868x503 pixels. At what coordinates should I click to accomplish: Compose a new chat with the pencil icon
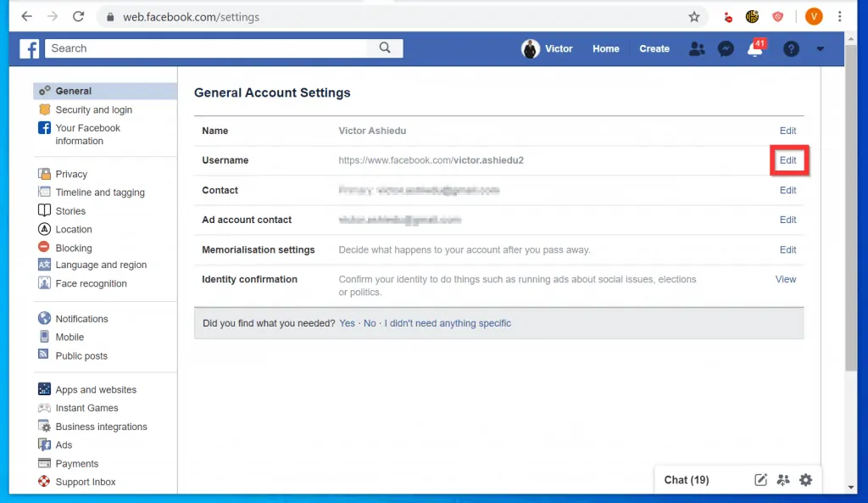760,480
